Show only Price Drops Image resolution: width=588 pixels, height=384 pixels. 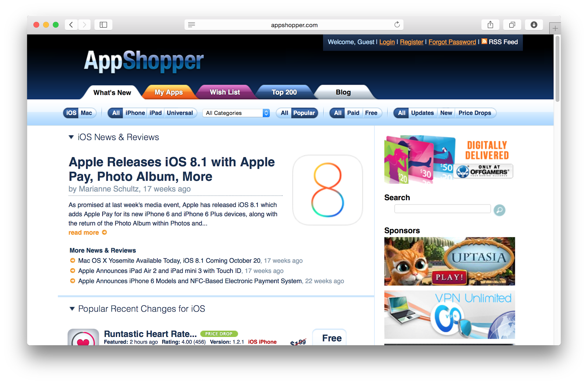click(x=475, y=113)
